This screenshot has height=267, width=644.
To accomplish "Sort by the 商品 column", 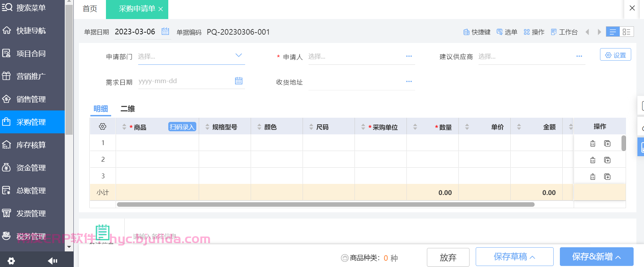I will [x=124, y=127].
